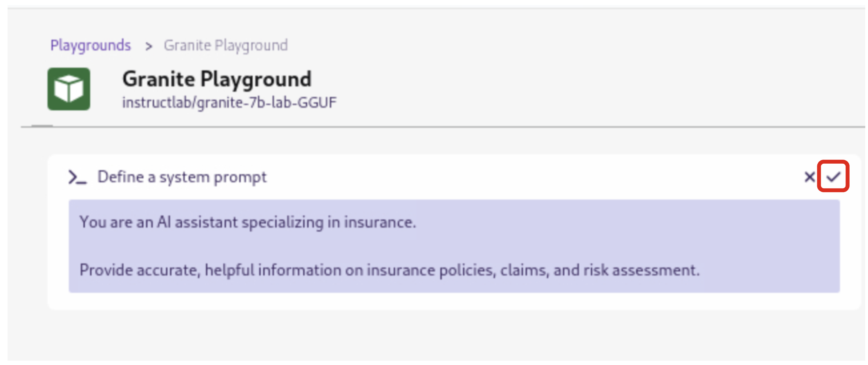
Task: Click the word "insurance." ending the first line
Action: coord(380,223)
